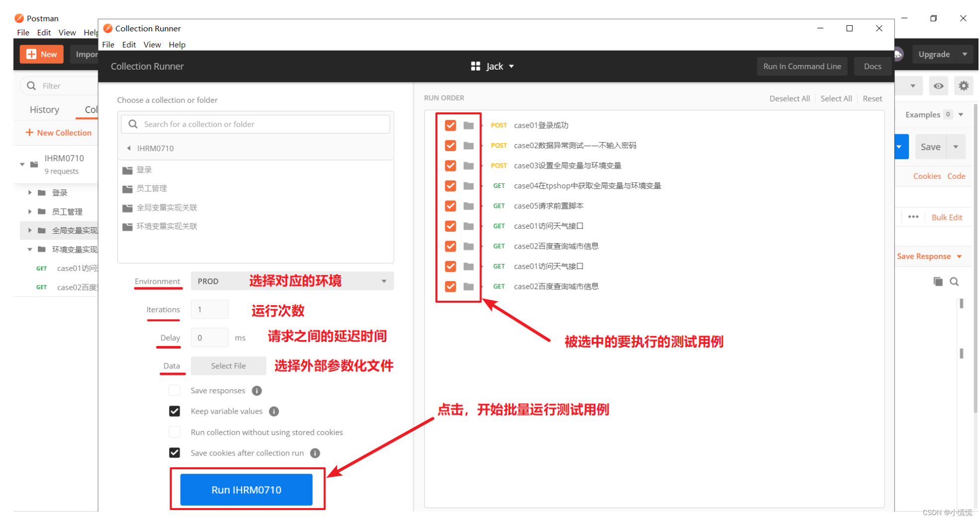Click the info icon next to Keep variable values
This screenshot has width=980, height=521.
(x=274, y=411)
